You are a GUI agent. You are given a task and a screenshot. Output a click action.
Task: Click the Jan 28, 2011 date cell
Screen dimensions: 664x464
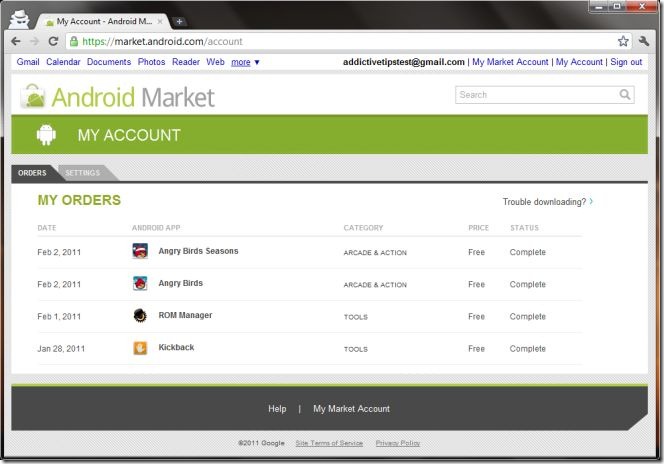[61, 348]
